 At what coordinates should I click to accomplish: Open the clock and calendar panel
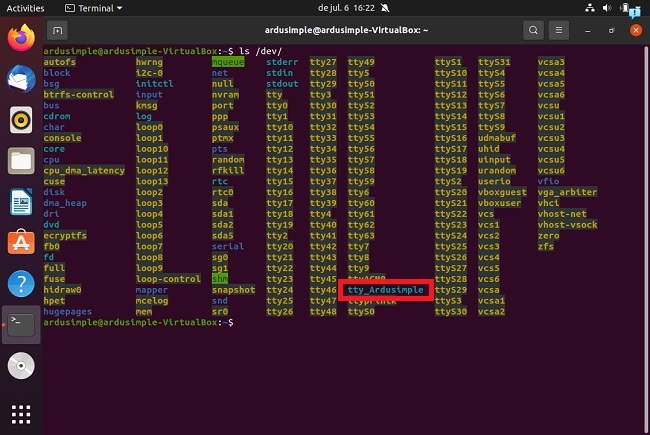325,7
